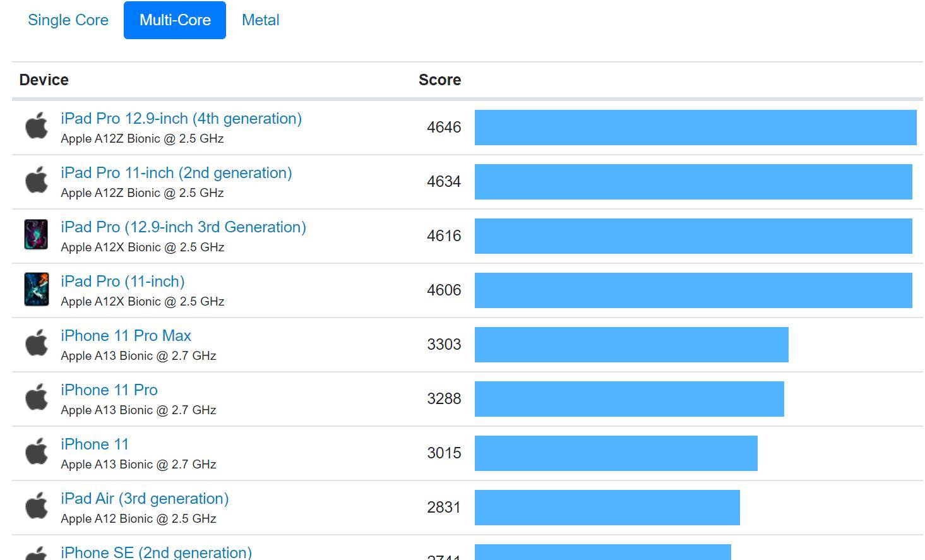Click the iPad Pro (11-inch) device thumbnail
925x560 pixels.
click(37, 289)
